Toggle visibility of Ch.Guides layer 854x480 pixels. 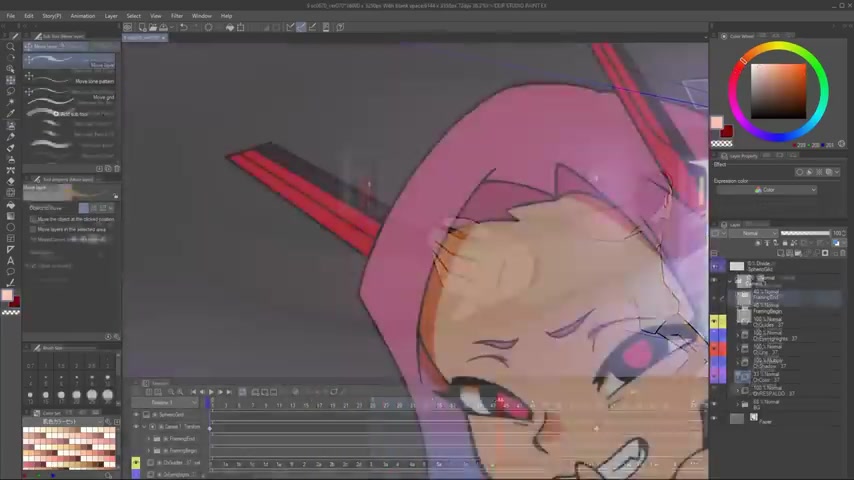pyautogui.click(x=715, y=321)
